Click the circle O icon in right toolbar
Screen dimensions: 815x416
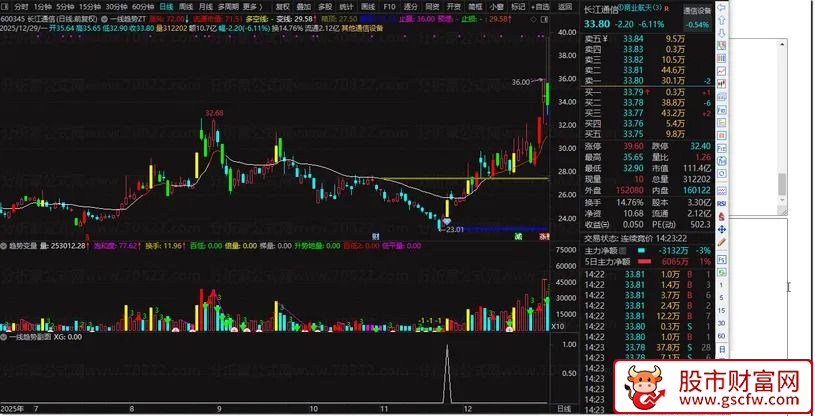tap(722, 172)
